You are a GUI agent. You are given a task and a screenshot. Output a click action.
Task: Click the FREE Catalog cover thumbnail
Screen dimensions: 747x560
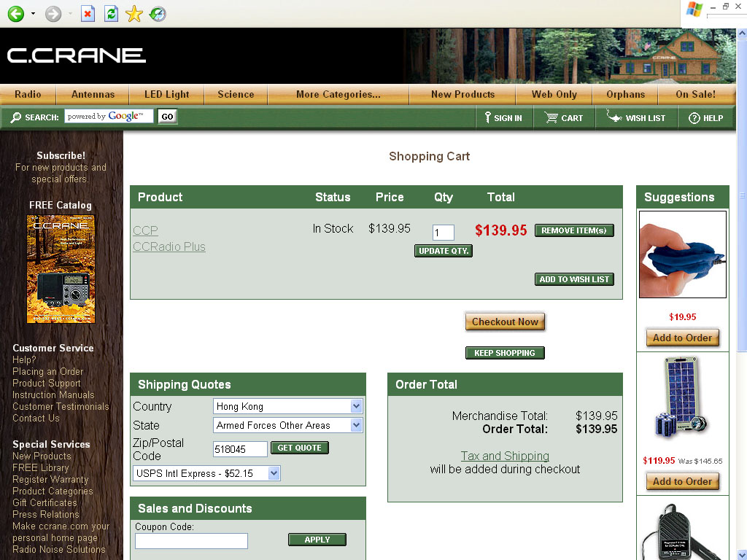point(61,269)
